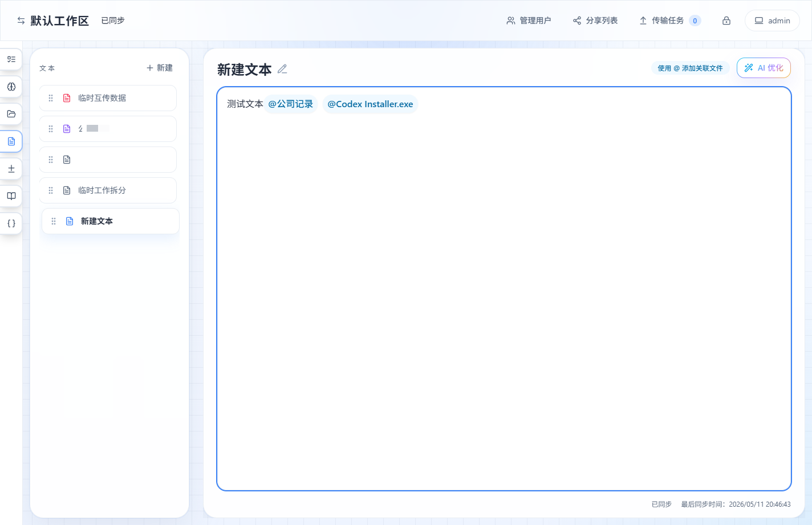812x525 pixels.
Task: Click 已同步 status in editor footer
Action: click(661, 504)
